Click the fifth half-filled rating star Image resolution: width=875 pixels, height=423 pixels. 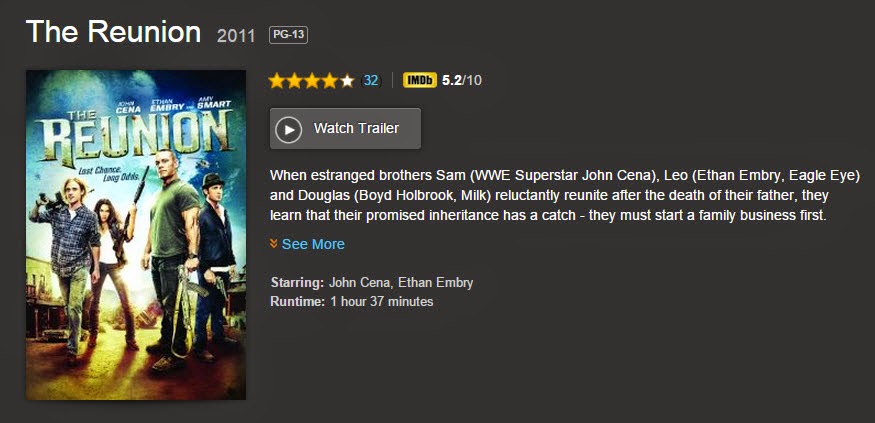tap(347, 81)
